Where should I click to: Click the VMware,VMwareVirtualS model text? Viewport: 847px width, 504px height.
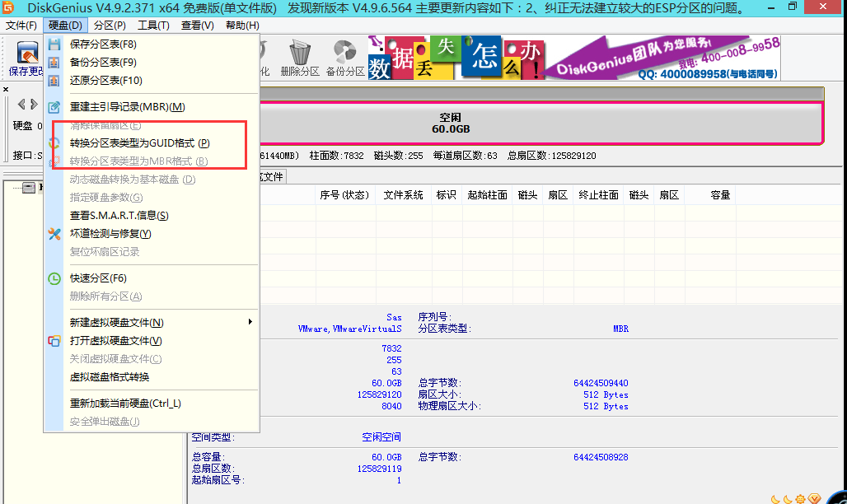point(349,329)
